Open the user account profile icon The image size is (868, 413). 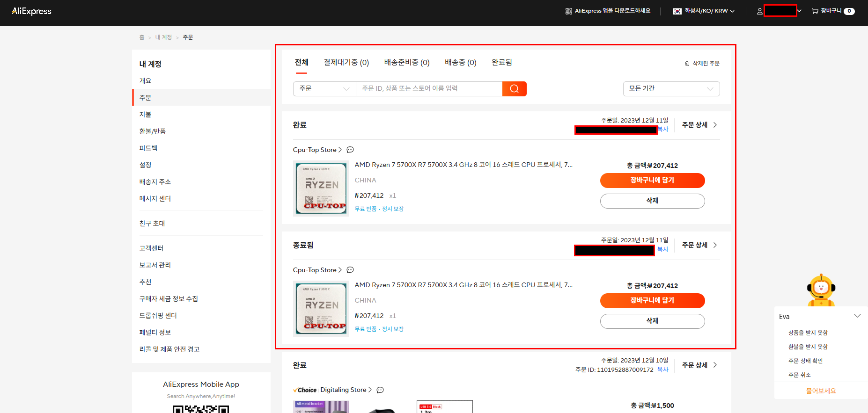pos(759,11)
